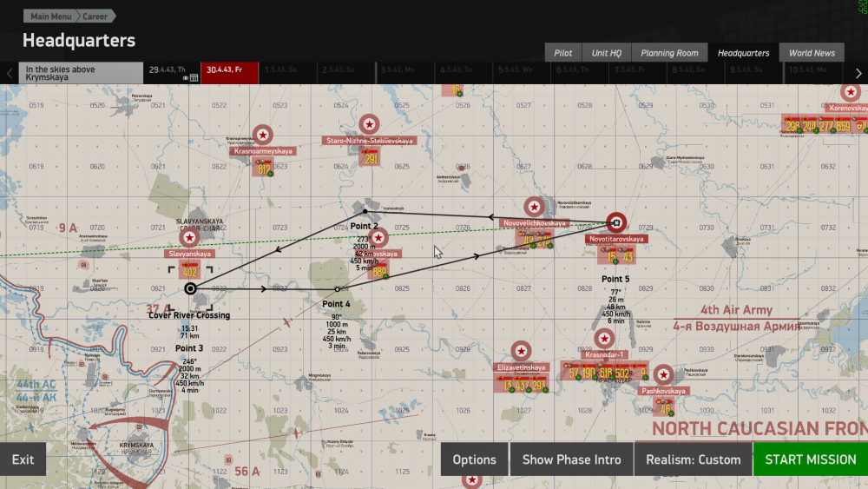Image resolution: width=868 pixels, height=489 pixels.
Task: Select the 10.5.43 Monday date
Action: [812, 73]
